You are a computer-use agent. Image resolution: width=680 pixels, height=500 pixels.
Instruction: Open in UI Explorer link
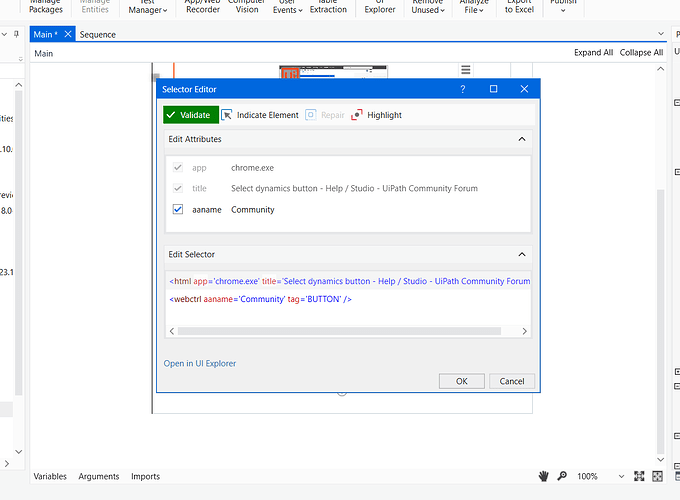pyautogui.click(x=199, y=363)
